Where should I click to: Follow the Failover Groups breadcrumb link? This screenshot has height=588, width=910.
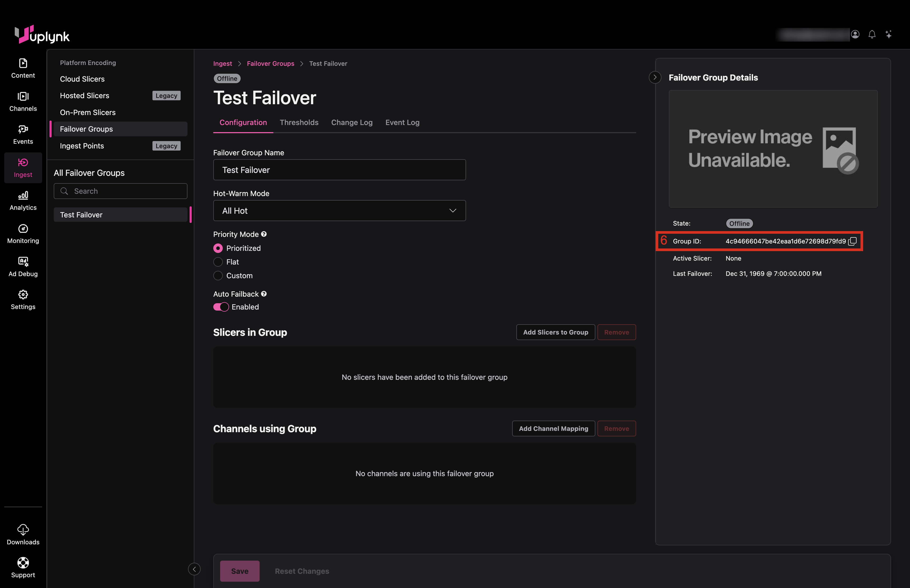point(270,63)
